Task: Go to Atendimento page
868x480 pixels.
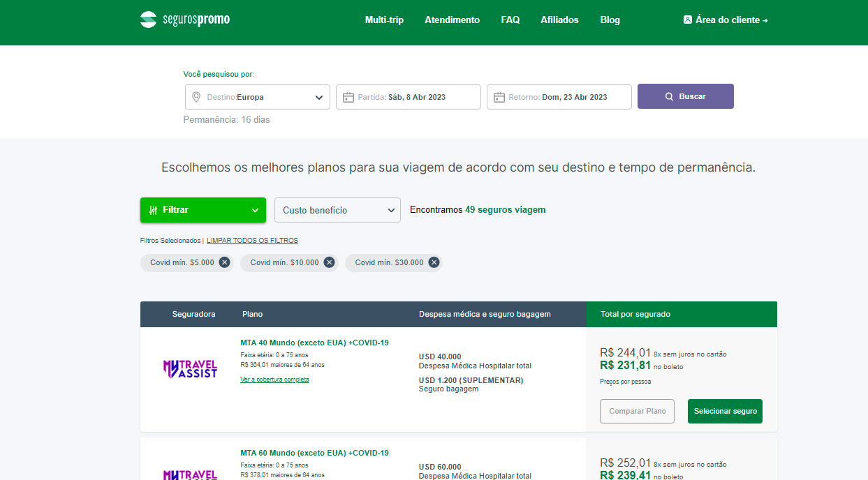Action: coord(452,20)
